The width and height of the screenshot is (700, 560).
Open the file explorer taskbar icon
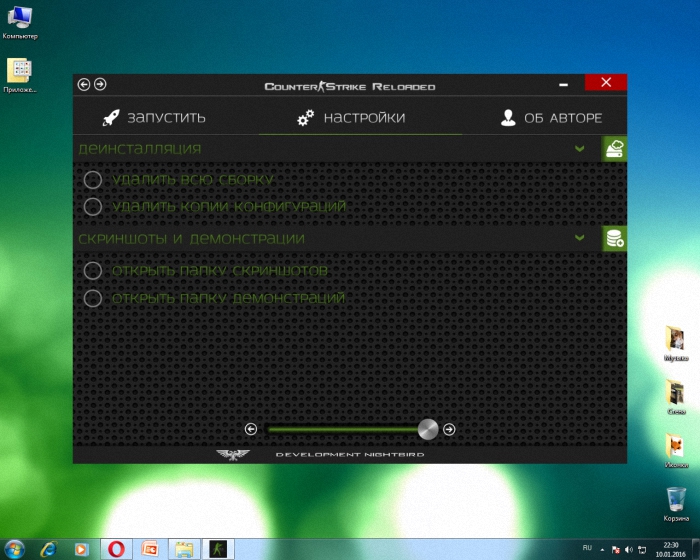click(x=184, y=549)
